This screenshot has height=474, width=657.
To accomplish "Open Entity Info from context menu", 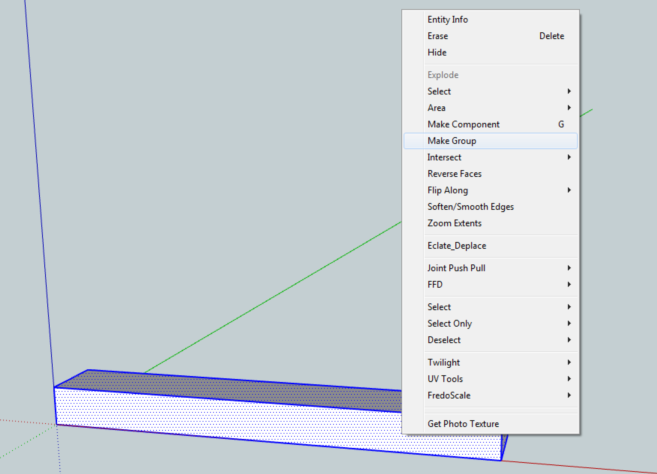I will tap(447, 20).
